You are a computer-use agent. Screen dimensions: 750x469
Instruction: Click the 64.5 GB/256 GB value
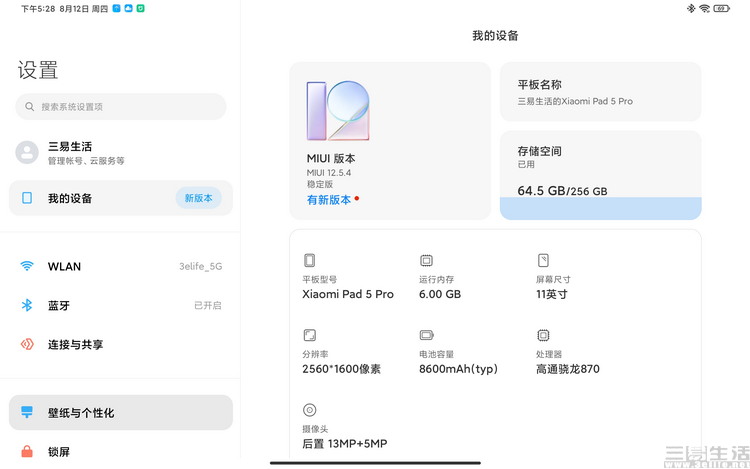[x=562, y=191]
